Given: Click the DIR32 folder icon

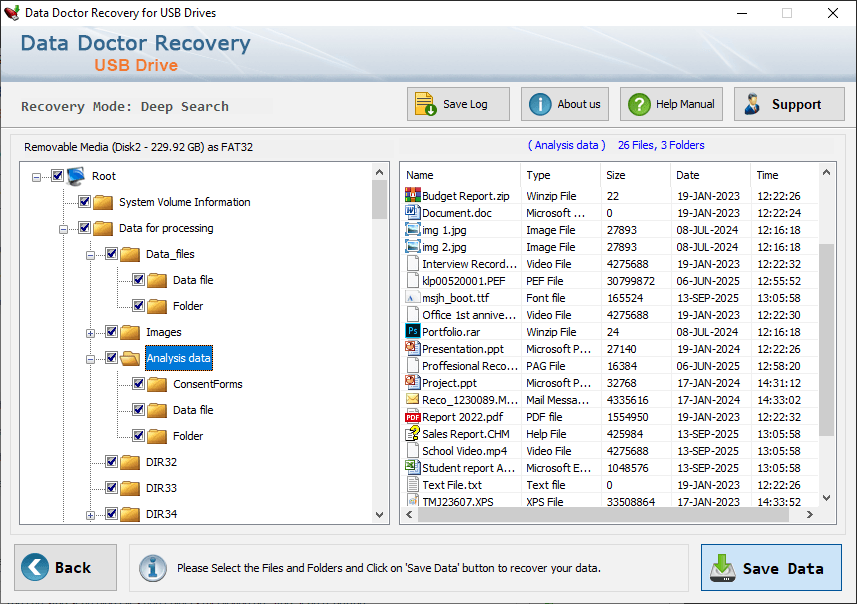Looking at the screenshot, I should tap(130, 462).
